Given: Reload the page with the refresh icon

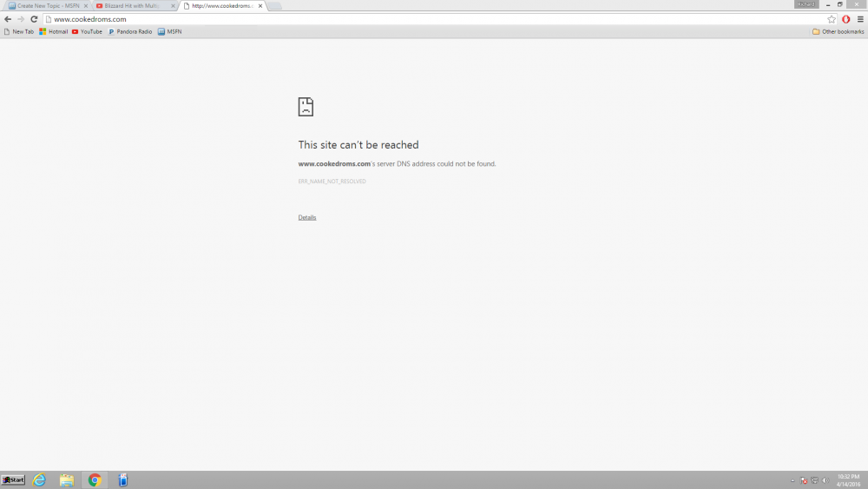Looking at the screenshot, I should pyautogui.click(x=34, y=19).
